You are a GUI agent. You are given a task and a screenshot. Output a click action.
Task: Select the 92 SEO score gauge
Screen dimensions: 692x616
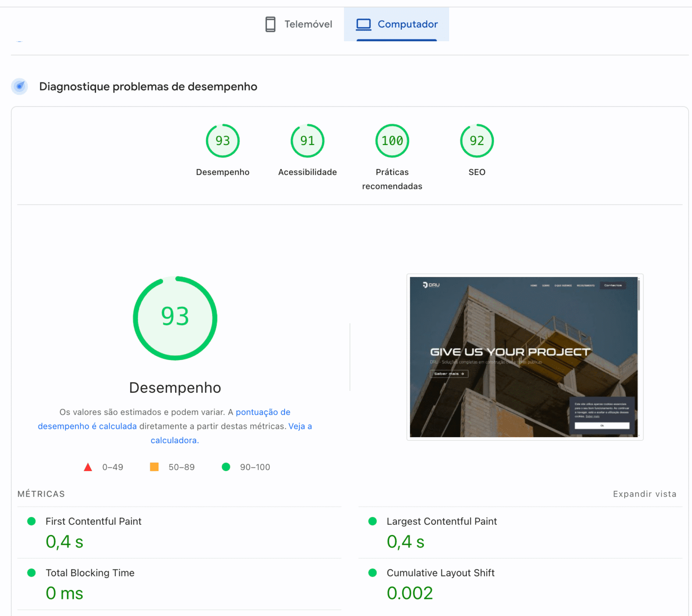tap(477, 141)
